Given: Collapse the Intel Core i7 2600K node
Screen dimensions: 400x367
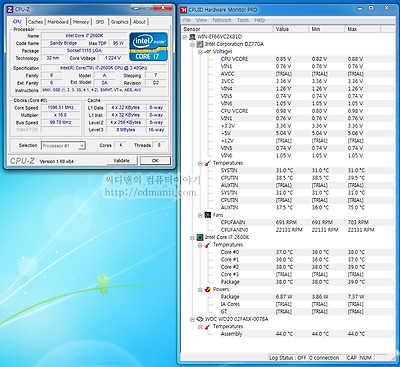Looking at the screenshot, I should (x=192, y=238).
